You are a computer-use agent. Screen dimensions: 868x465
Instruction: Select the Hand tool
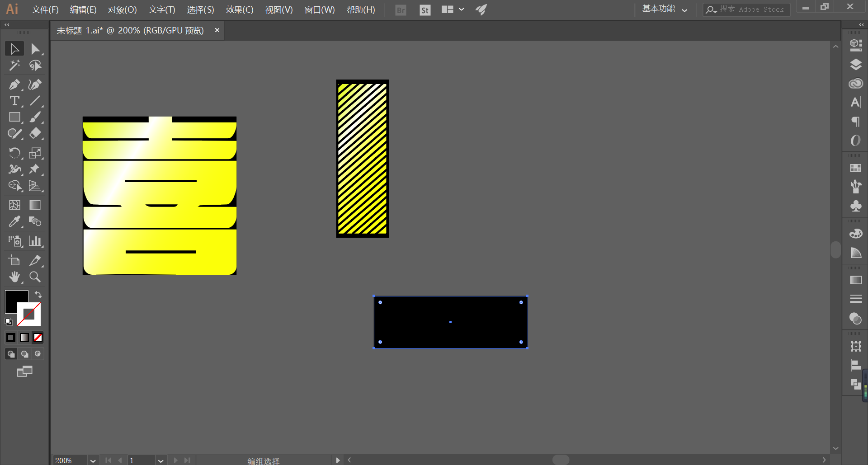point(14,277)
